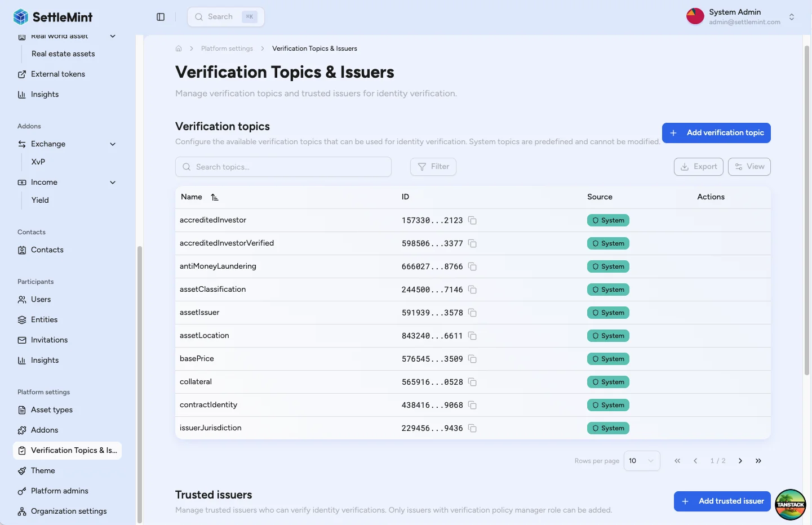Click the Add verification topic button
This screenshot has width=812, height=525.
tap(716, 133)
